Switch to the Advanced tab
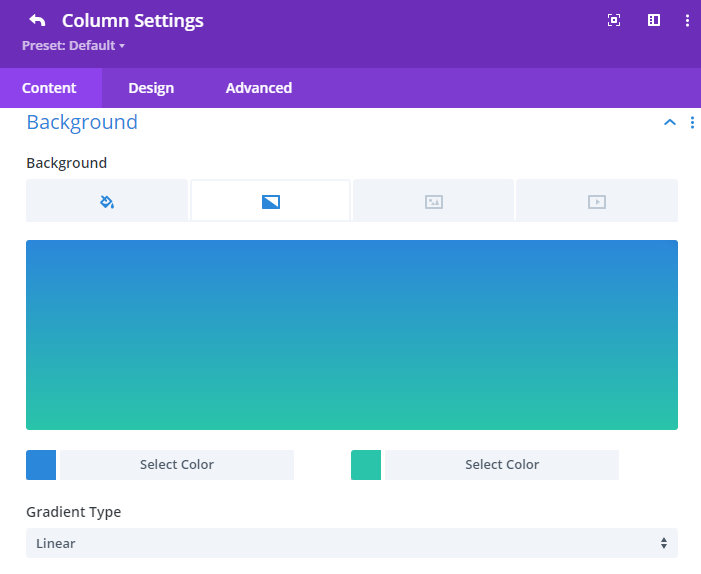The image size is (701, 574). pos(259,88)
